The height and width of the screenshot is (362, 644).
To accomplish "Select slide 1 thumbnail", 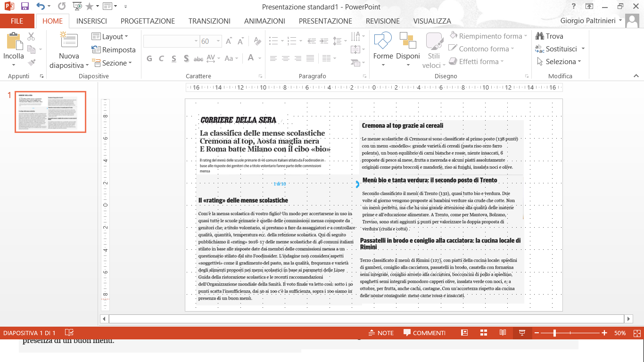I will 50,112.
